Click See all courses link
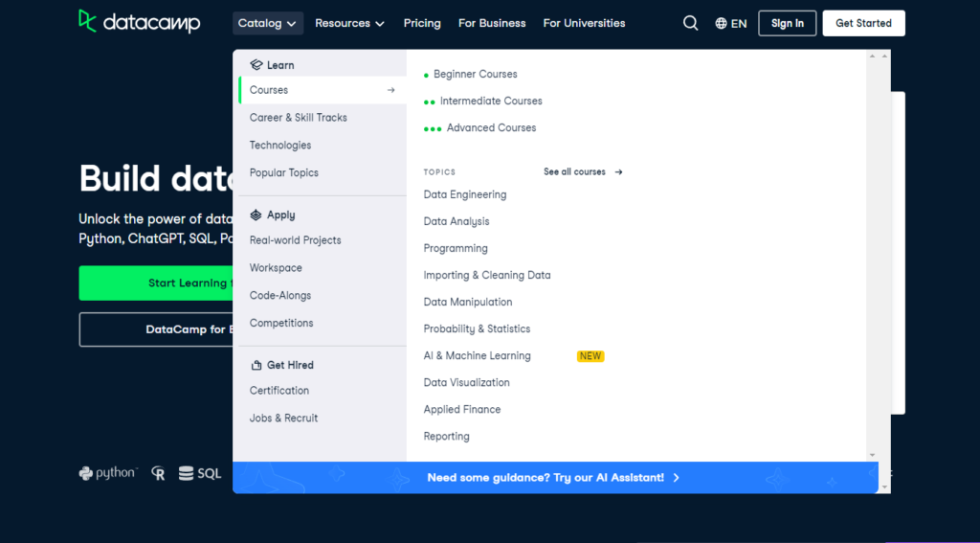This screenshot has width=980, height=543. pyautogui.click(x=583, y=172)
